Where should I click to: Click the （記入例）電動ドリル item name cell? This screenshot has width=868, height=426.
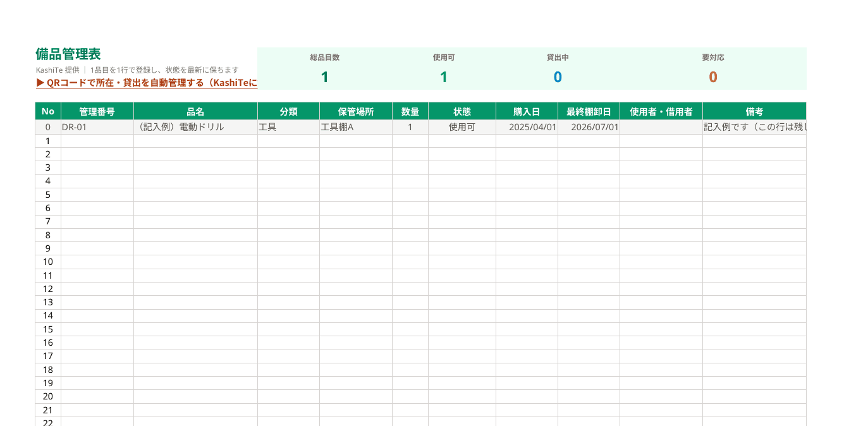196,127
